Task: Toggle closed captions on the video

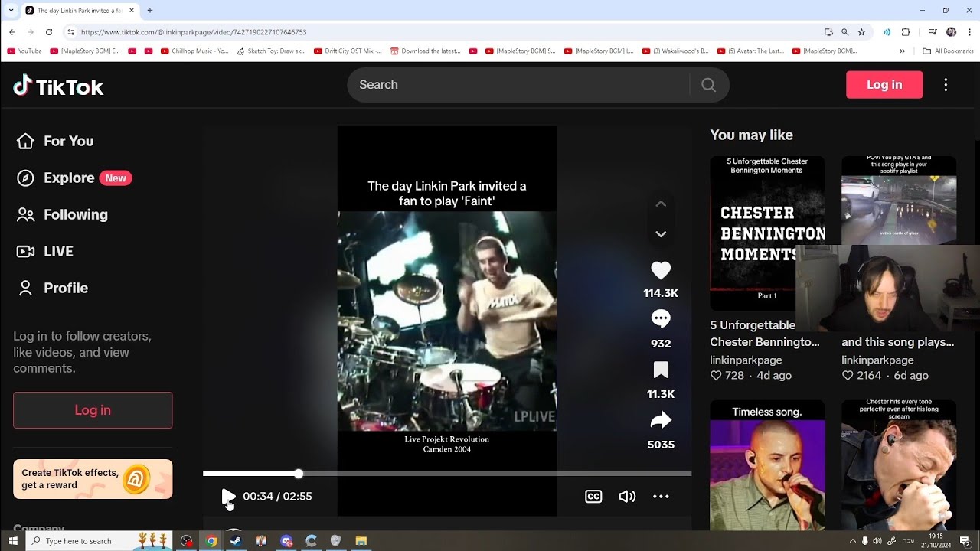Action: click(593, 497)
